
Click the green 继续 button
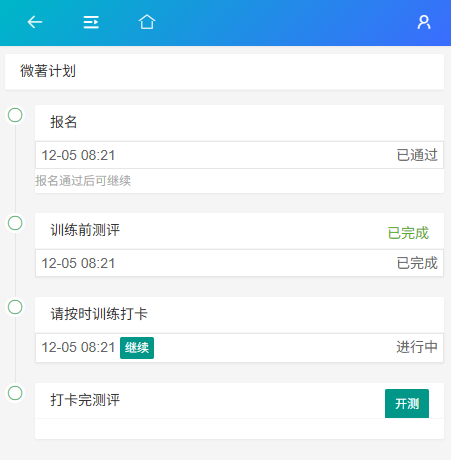click(x=137, y=348)
